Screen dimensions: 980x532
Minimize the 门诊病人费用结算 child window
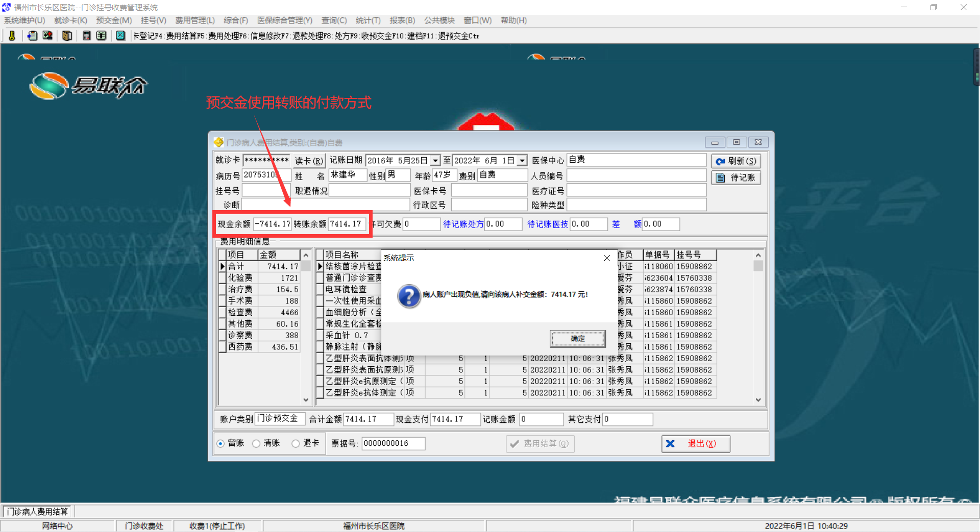pos(715,142)
